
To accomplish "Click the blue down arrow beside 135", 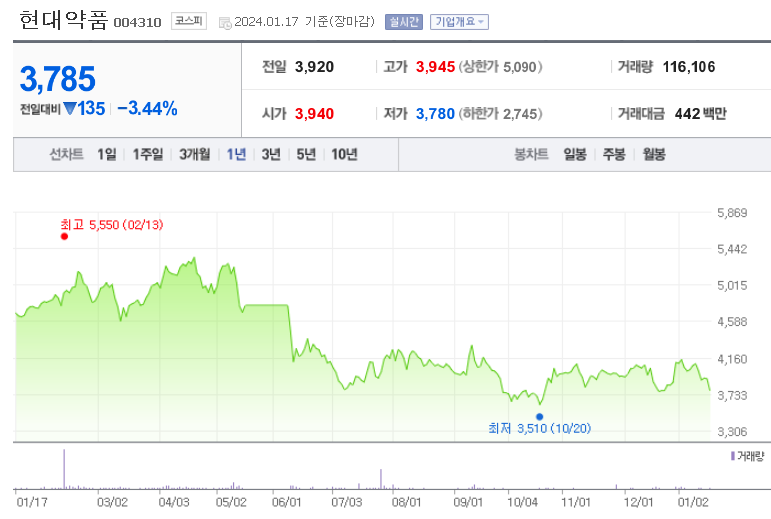I will 70,108.
